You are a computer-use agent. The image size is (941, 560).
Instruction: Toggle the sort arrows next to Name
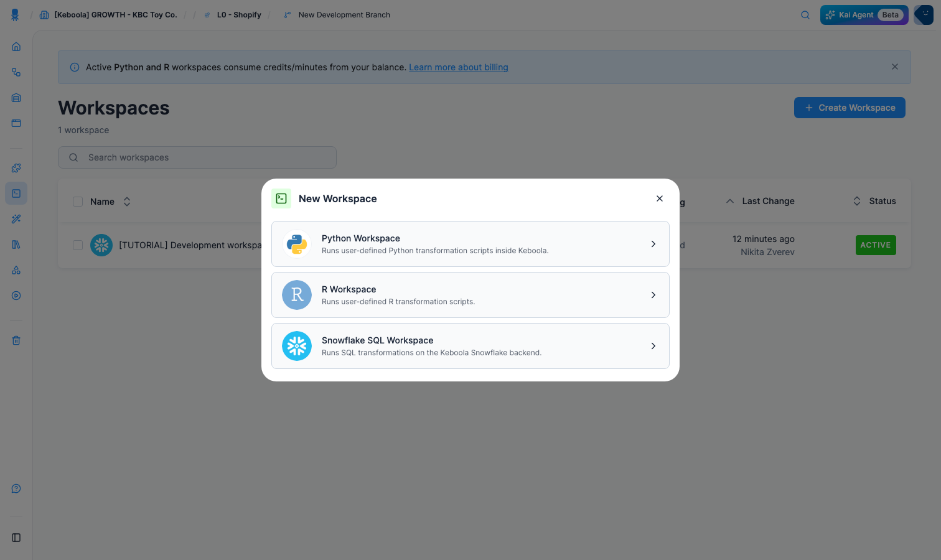click(127, 202)
